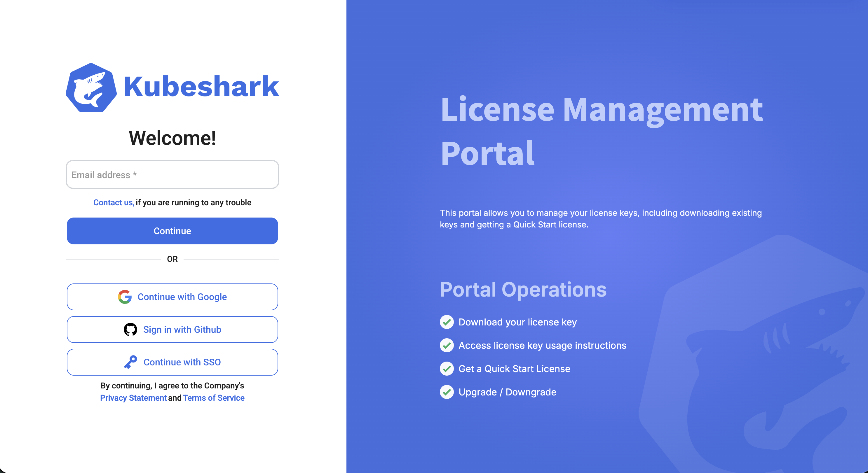868x473 pixels.
Task: Open the Contact us link
Action: coord(114,202)
